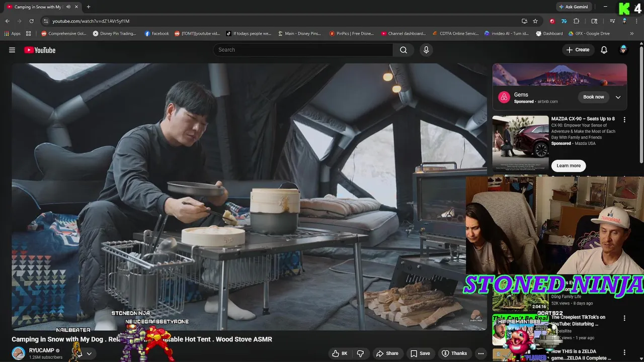Open the Main - Disney Pins bookmark
This screenshot has width=644, height=362.
pyautogui.click(x=299, y=34)
